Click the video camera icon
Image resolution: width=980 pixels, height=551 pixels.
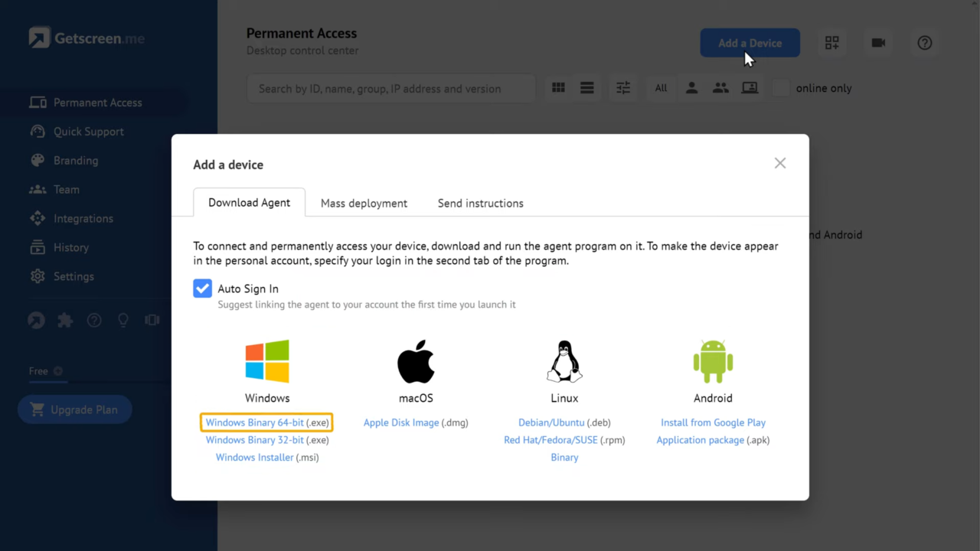[878, 43]
